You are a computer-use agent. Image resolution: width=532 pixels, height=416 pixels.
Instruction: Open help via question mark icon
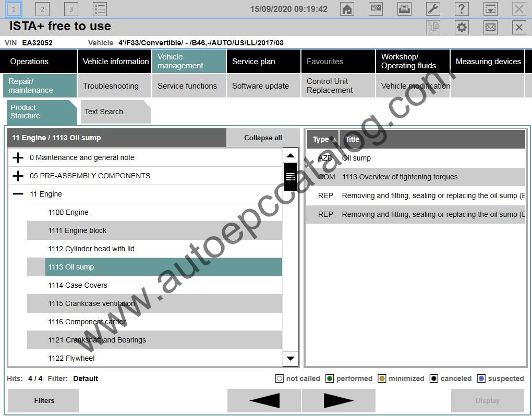click(462, 9)
